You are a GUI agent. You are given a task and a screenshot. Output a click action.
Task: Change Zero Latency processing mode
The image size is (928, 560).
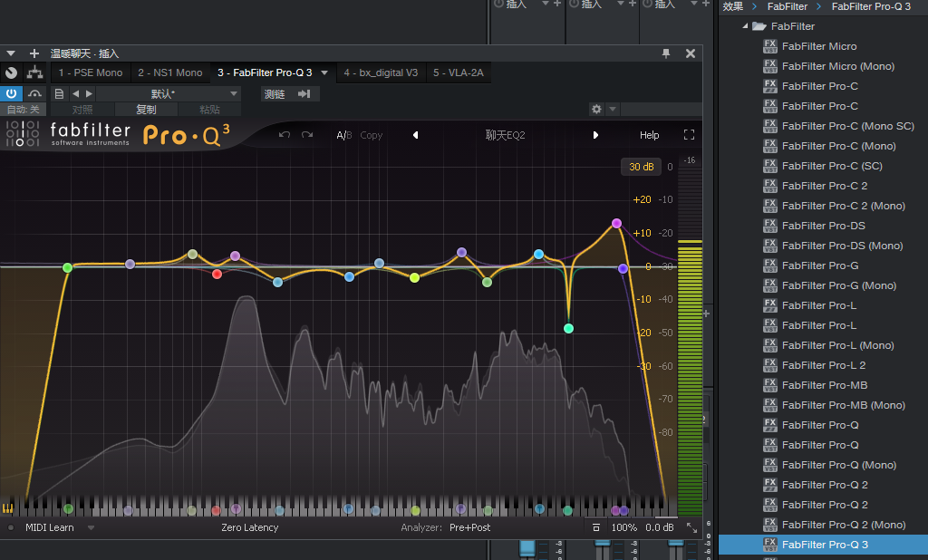tap(249, 527)
